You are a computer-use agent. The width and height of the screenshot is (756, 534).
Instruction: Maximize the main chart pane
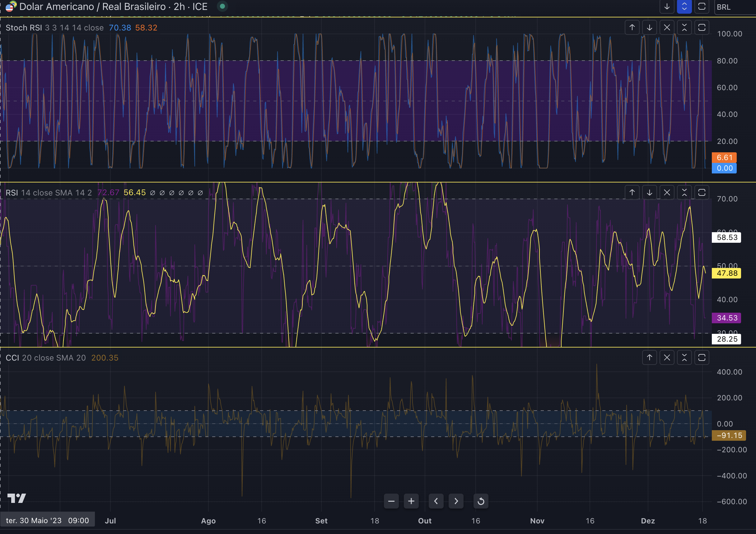702,7
